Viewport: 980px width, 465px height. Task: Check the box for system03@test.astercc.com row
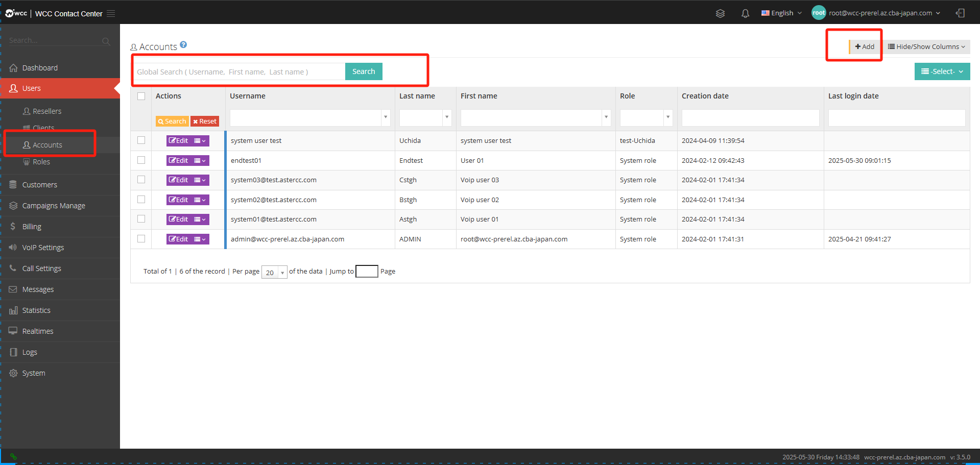[x=141, y=180]
